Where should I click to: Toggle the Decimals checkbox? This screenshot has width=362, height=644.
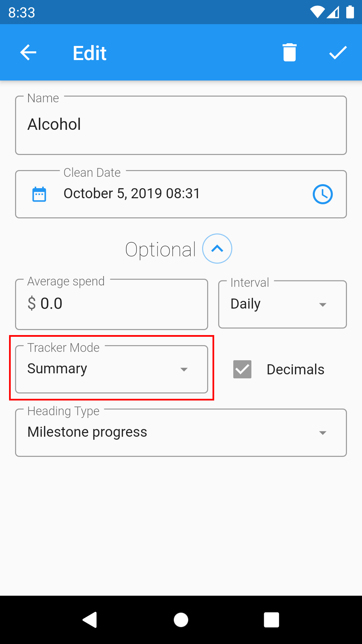coord(242,369)
